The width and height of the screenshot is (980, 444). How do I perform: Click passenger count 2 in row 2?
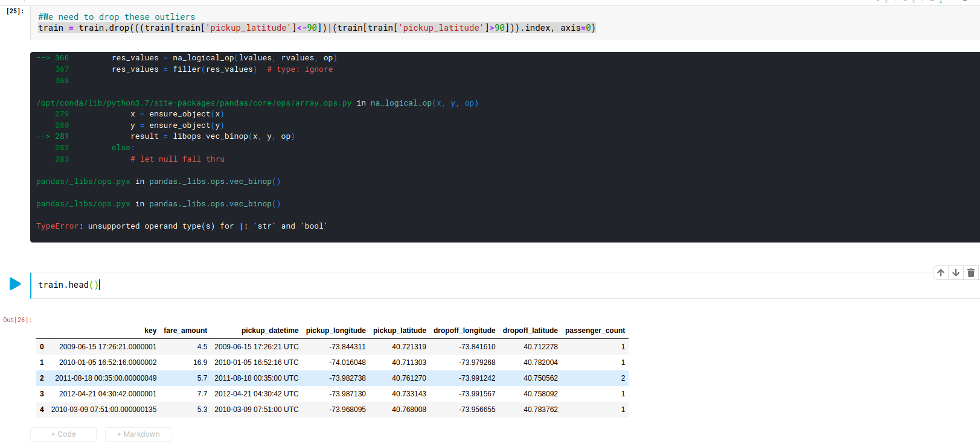click(x=623, y=378)
